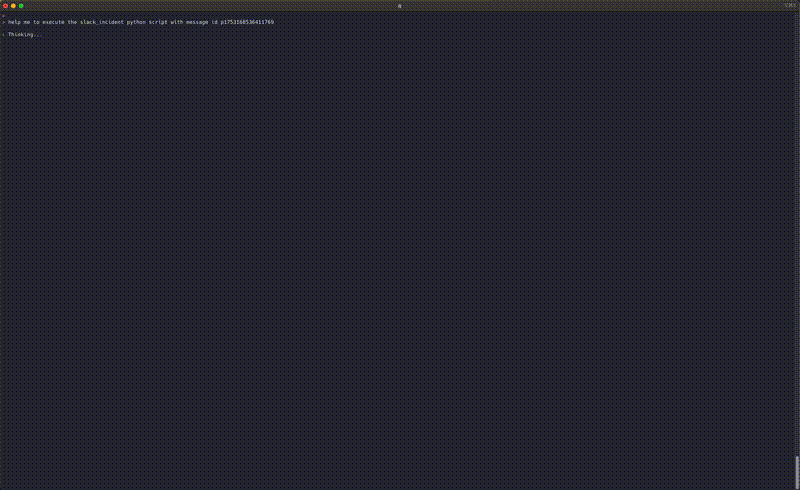The height and width of the screenshot is (490, 800).
Task: Click the 'Thinking...' status text
Action: click(24, 34)
